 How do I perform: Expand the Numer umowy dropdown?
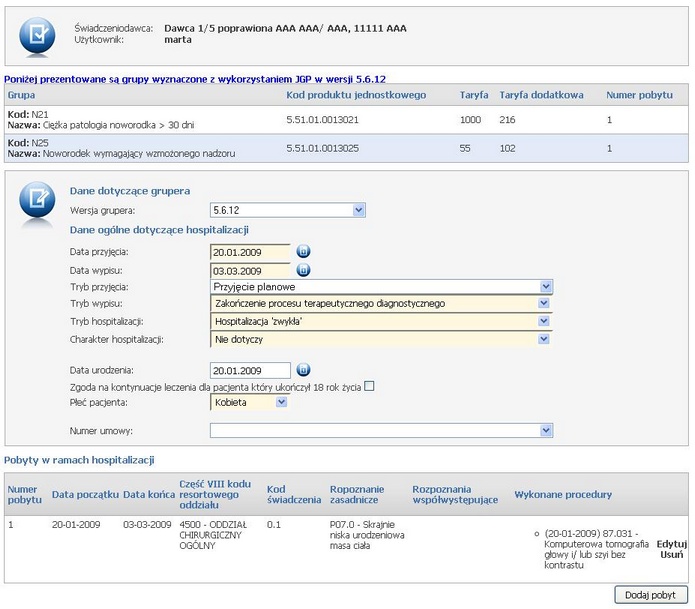(546, 431)
